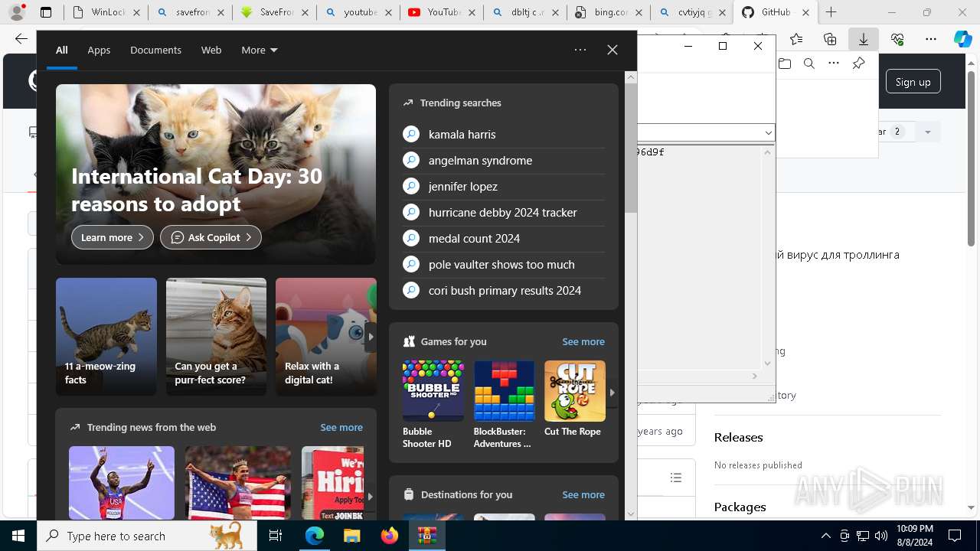Switch to the WinLock browser tab
The width and height of the screenshot is (980, 551).
(106, 12)
